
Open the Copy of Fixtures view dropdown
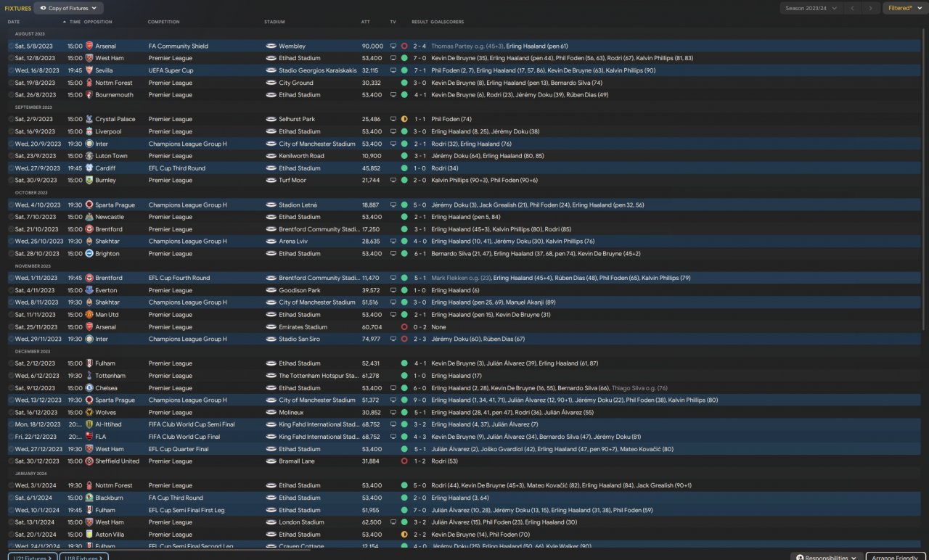tap(69, 8)
